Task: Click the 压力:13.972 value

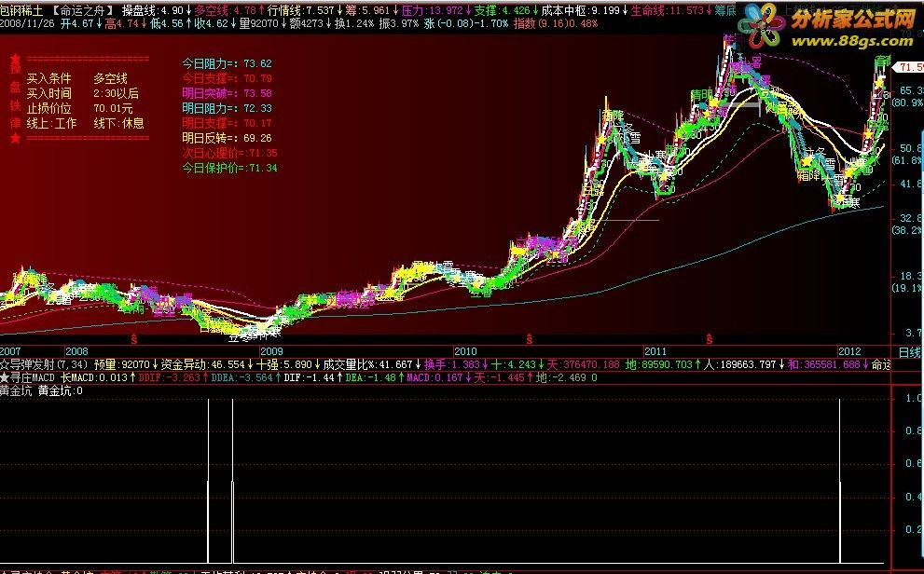Action: click(x=436, y=10)
